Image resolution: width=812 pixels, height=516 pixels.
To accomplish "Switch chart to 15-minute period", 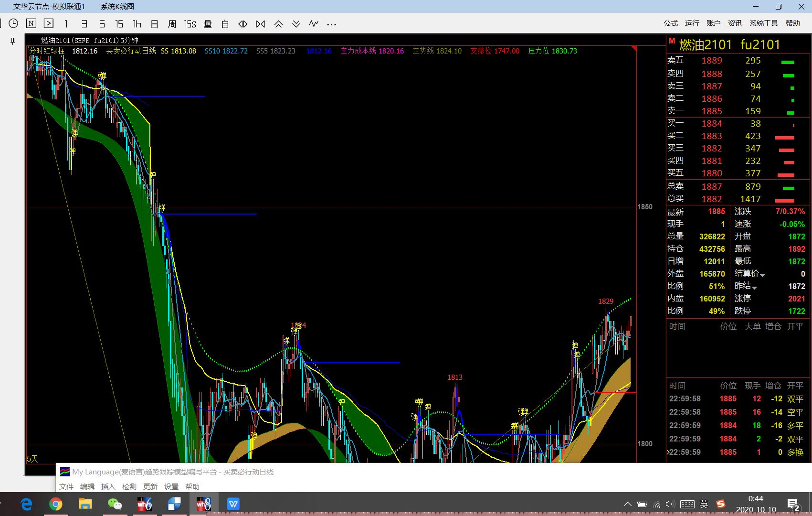I will pyautogui.click(x=119, y=24).
